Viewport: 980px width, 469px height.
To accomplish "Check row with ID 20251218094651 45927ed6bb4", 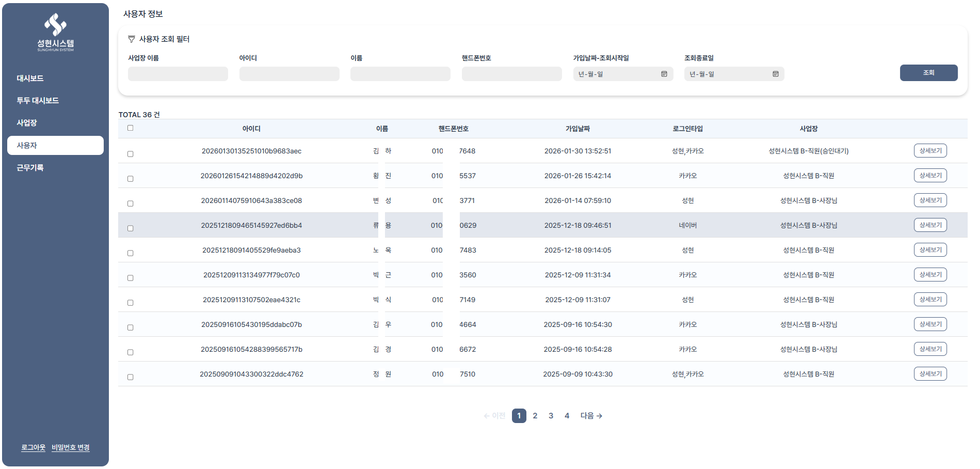I will 131,228.
